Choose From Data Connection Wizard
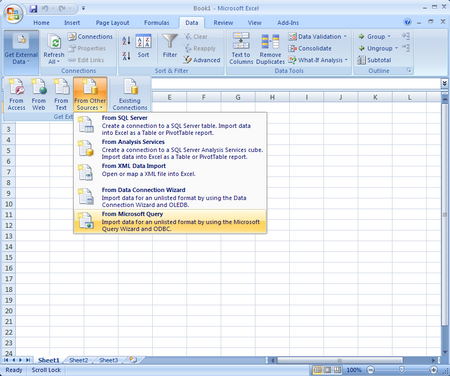Viewport: 450px width, 376px height. point(170,197)
